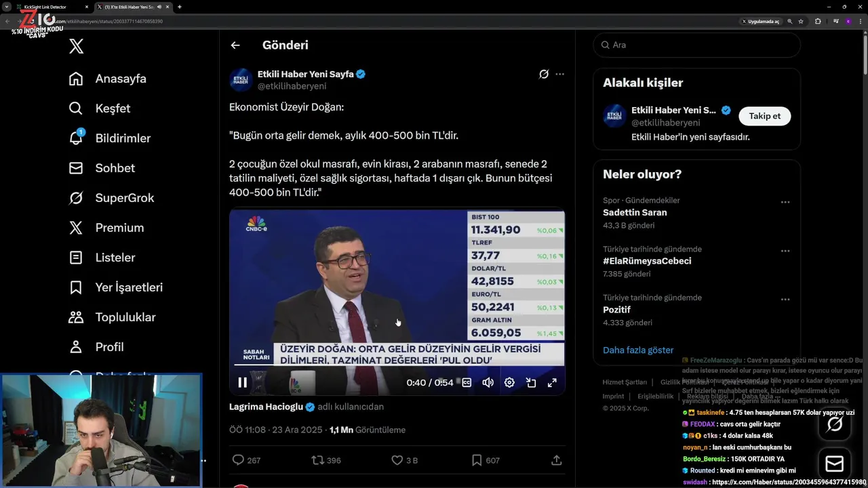Mute the video sound
868x488 pixels.
coord(488,382)
